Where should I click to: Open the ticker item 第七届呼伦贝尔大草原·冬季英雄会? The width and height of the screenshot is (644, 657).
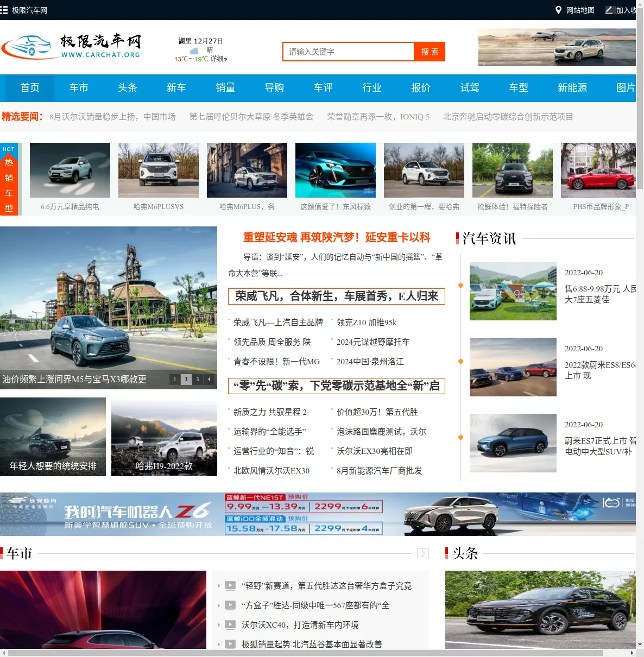pos(251,117)
